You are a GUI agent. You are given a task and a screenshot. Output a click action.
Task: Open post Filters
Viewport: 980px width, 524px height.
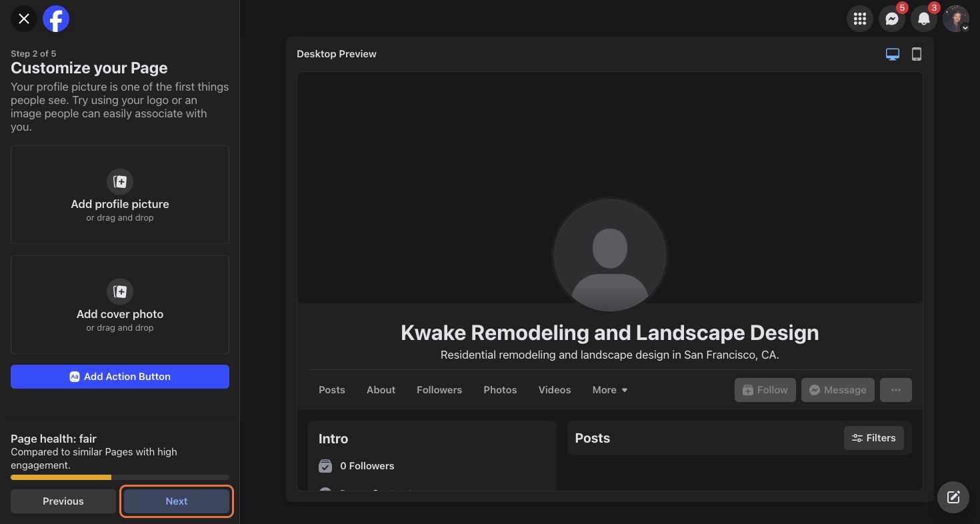point(874,438)
